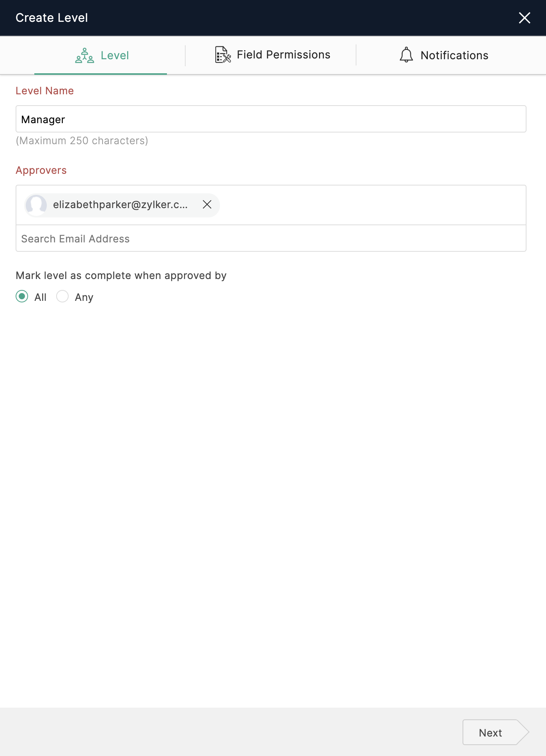Click the Create Level dialog title
This screenshot has height=756, width=546.
tap(51, 18)
